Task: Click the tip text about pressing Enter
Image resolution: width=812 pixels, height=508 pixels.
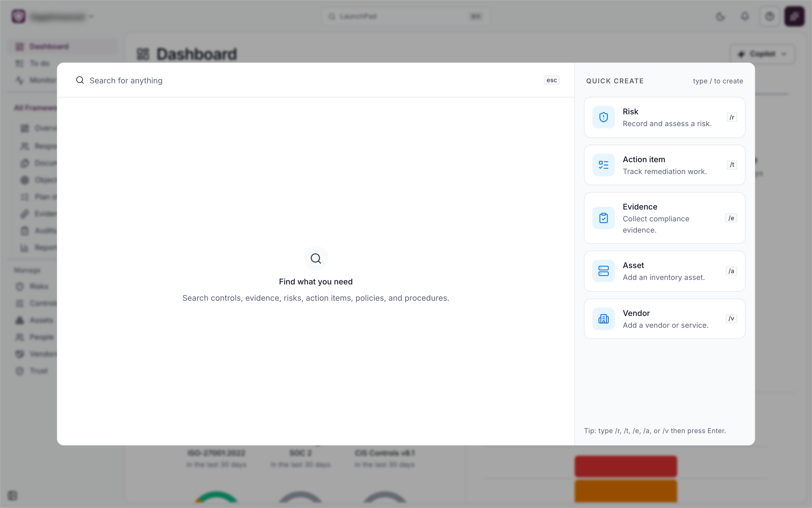Action: click(655, 431)
